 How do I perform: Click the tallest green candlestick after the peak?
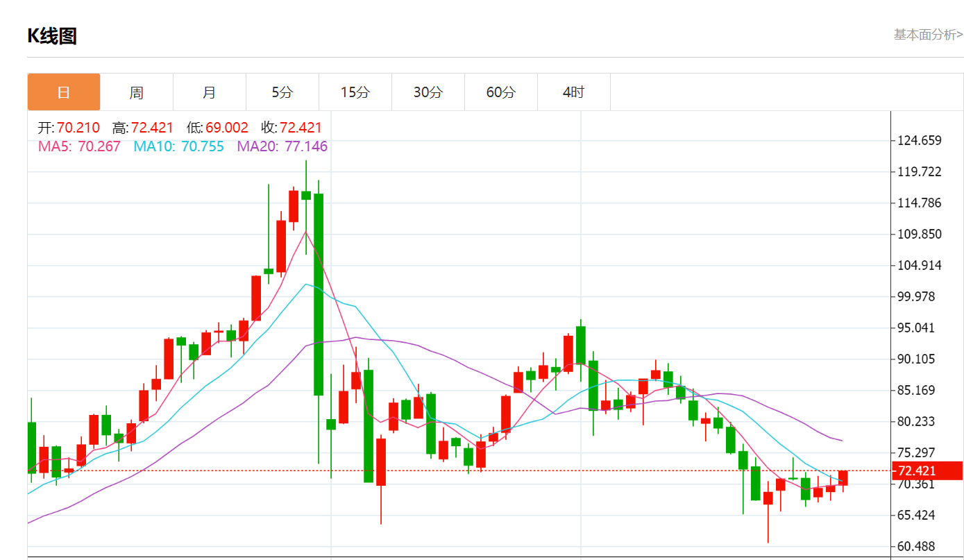pyautogui.click(x=319, y=294)
